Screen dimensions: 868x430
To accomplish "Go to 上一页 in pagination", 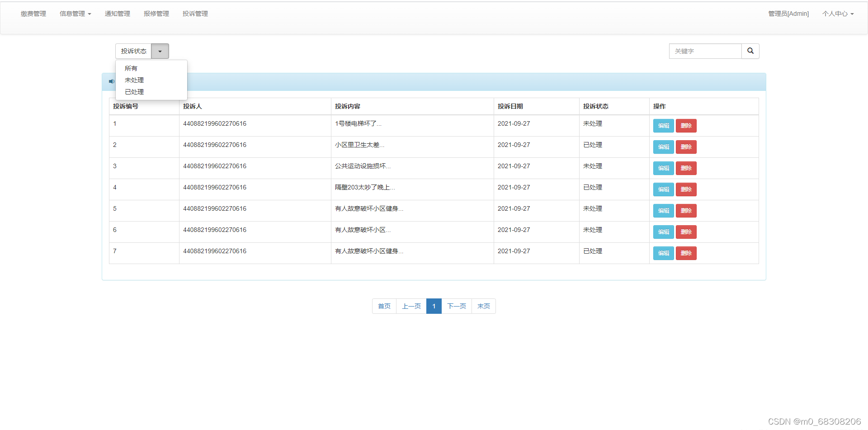I will pyautogui.click(x=411, y=306).
